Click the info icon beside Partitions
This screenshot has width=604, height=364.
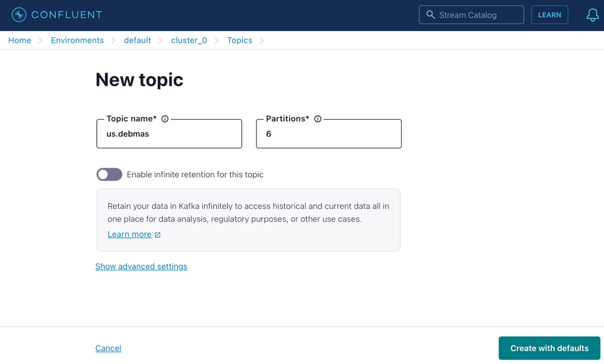pos(318,118)
